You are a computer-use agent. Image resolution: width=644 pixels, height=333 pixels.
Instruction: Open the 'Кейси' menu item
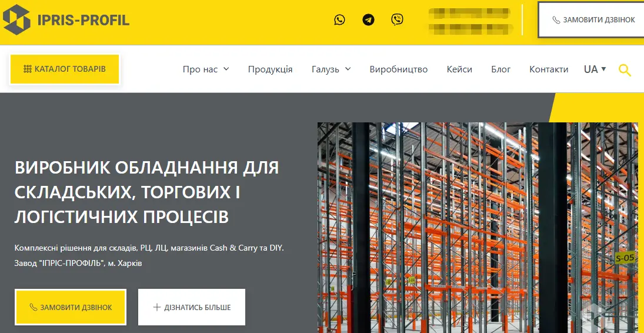[459, 69]
